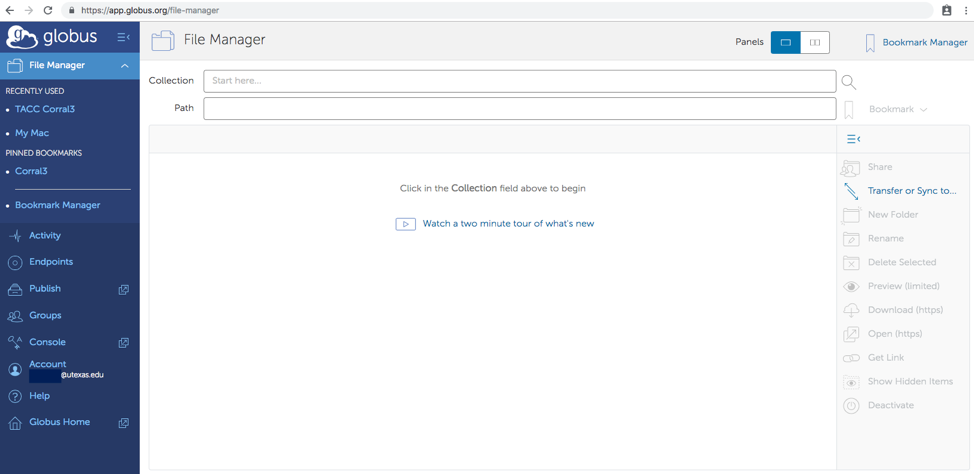Image resolution: width=974 pixels, height=474 pixels.
Task: Click the external link icon beside Console
Action: click(x=124, y=343)
